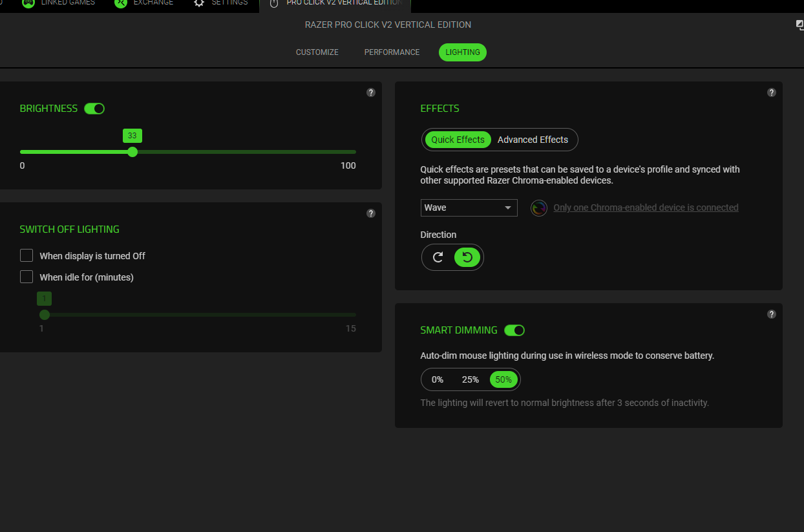Click the '15' idle minutes maximum label

[x=351, y=328]
